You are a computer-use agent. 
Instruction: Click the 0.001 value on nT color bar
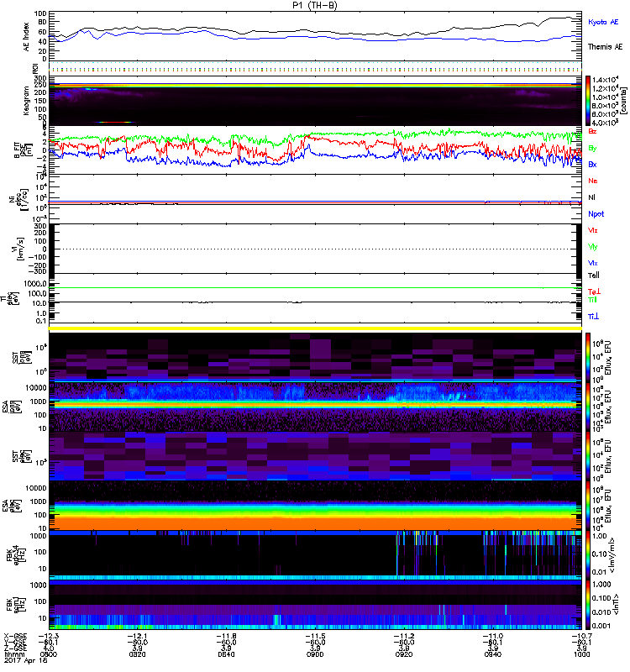tap(601, 626)
